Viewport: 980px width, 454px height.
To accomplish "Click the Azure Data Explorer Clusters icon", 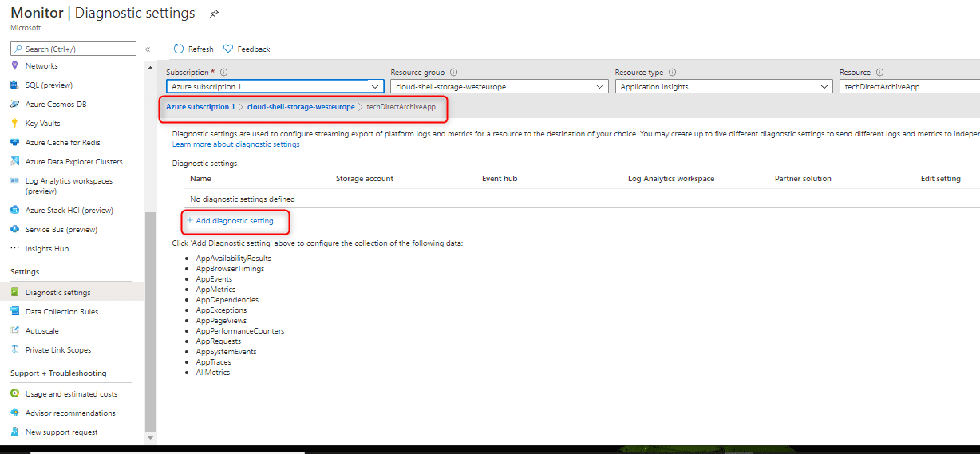I will pos(14,161).
